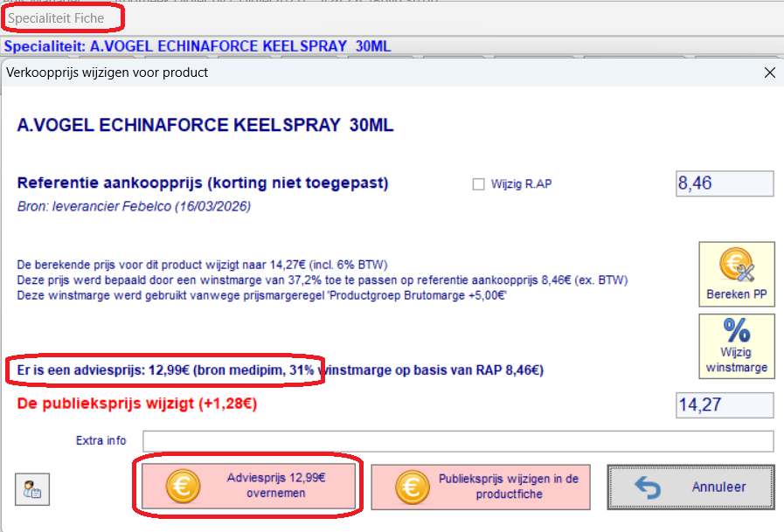Close the Verkoopprijs wijzigen dialog
Image resolution: width=784 pixels, height=532 pixels.
(x=769, y=73)
